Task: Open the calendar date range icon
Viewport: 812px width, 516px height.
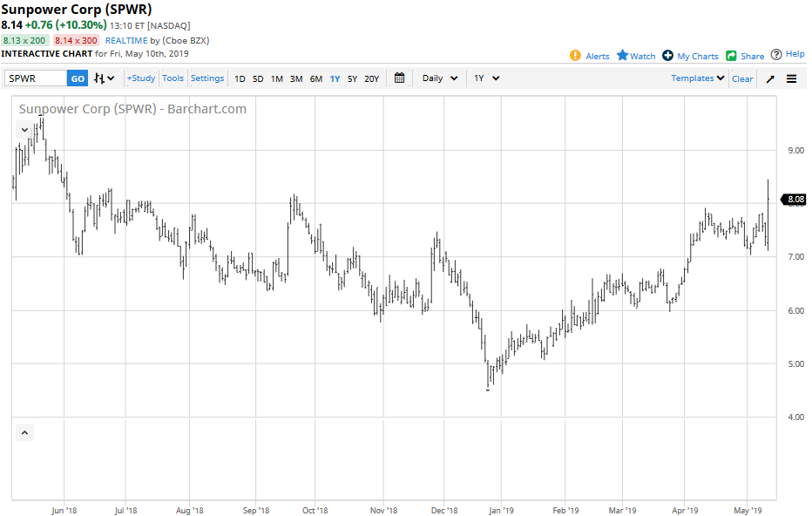Action: point(399,78)
